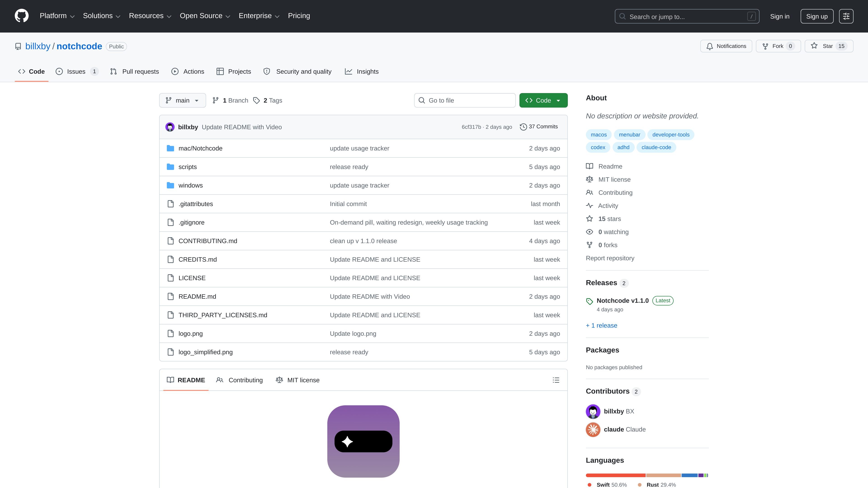Click the + 1 release link
The height and width of the screenshot is (488, 868).
[601, 325]
